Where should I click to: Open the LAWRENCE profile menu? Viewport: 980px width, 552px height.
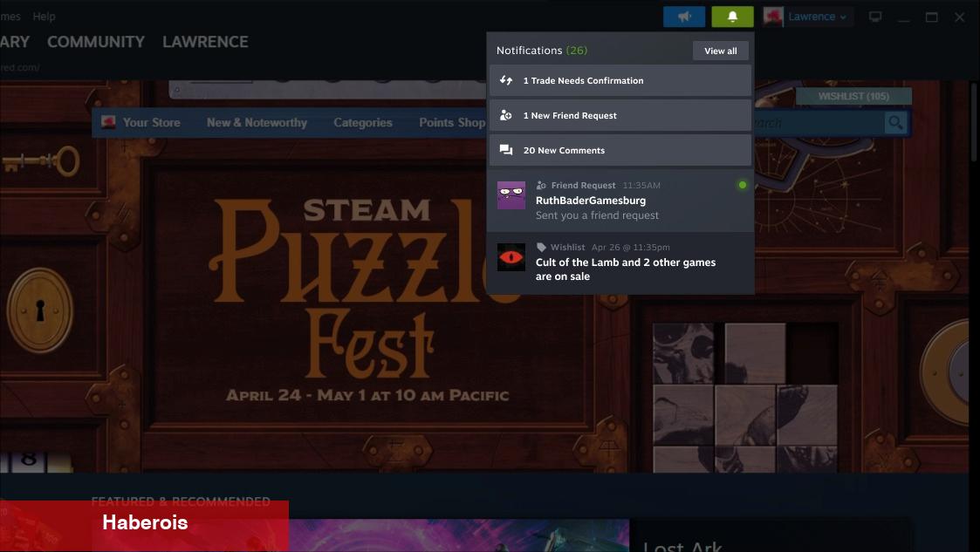(x=205, y=42)
